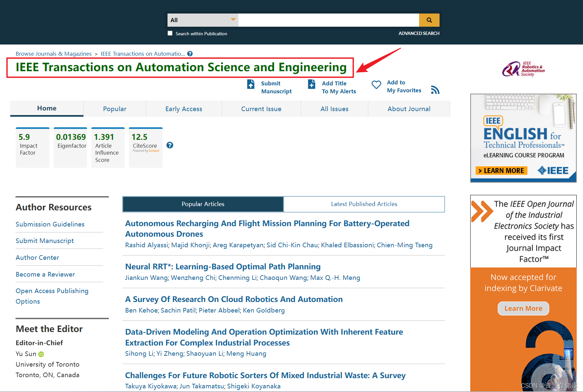Click the metrics help question mark icon
This screenshot has width=583, height=392.
click(x=170, y=145)
